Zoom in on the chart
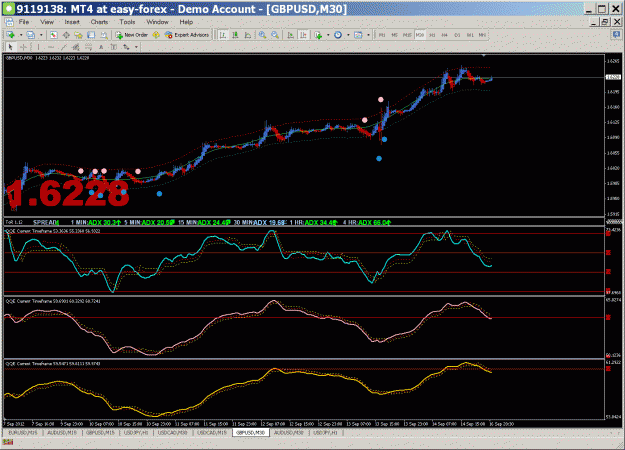This screenshot has height=450, width=625. click(262, 35)
